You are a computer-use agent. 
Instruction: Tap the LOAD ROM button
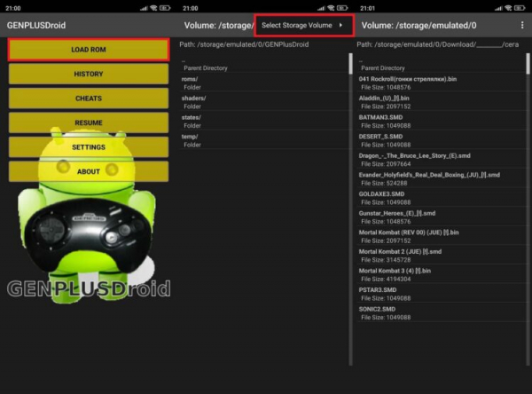point(89,50)
